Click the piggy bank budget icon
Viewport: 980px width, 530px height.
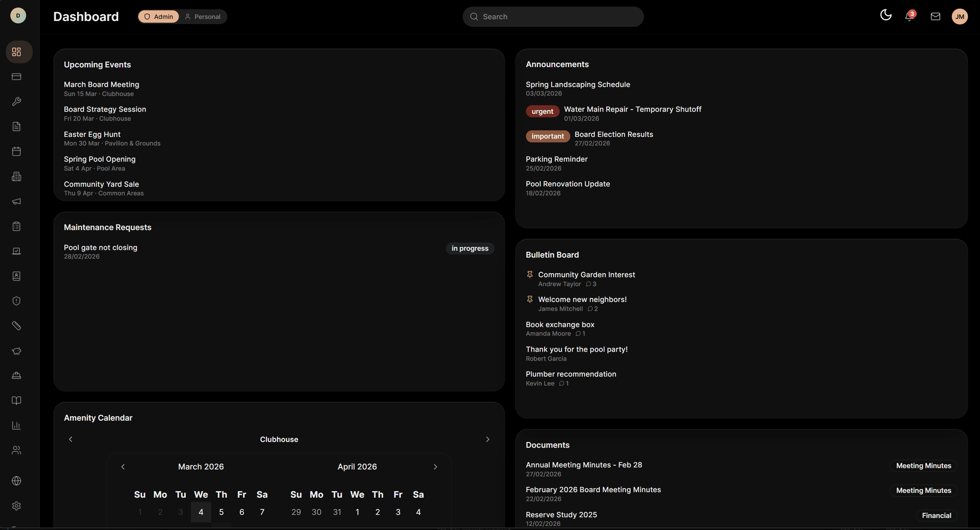coord(17,351)
